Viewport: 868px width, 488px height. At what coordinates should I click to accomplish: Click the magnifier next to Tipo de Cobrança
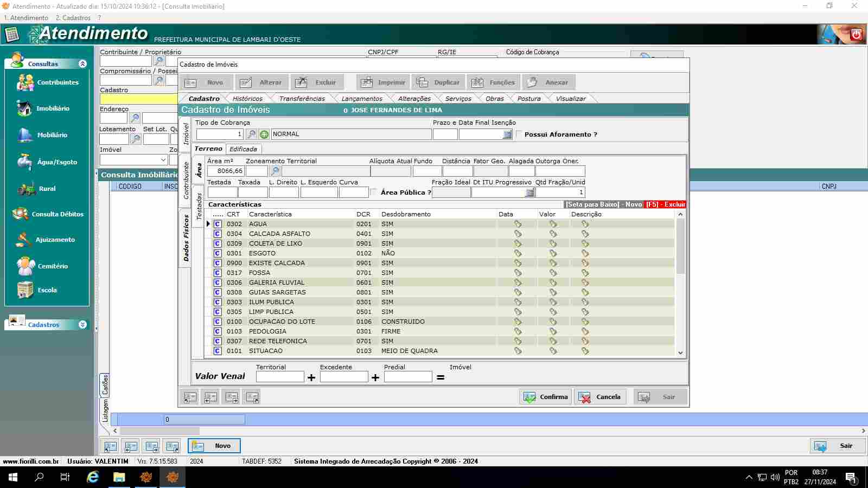point(251,134)
